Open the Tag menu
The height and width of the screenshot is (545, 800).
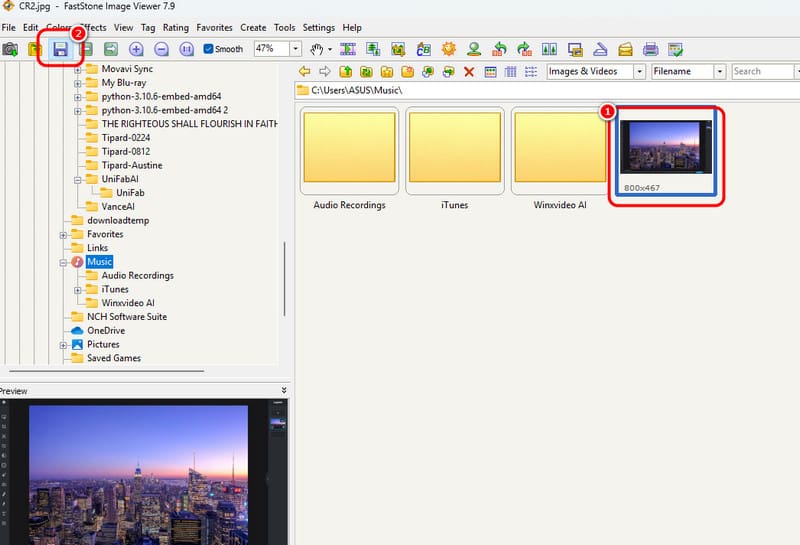pyautogui.click(x=148, y=28)
